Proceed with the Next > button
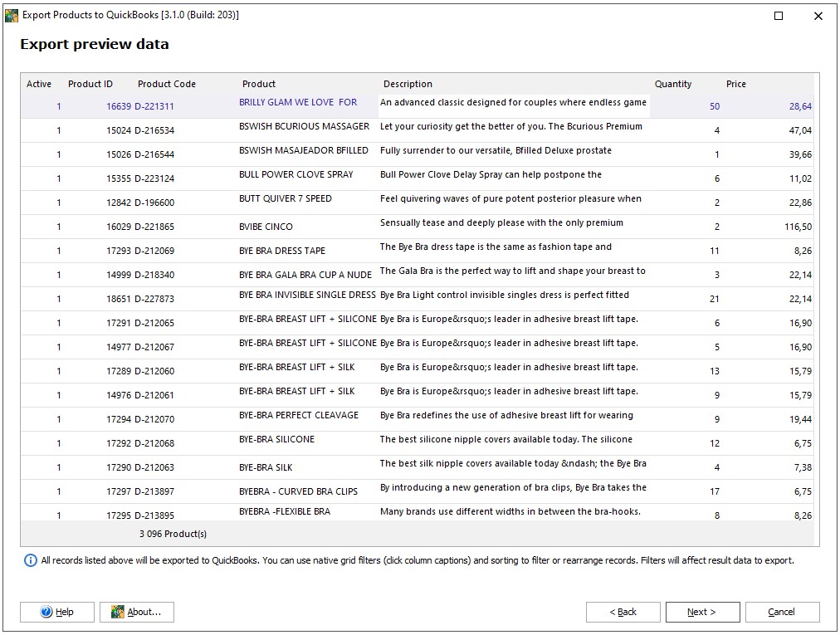 pos(703,612)
